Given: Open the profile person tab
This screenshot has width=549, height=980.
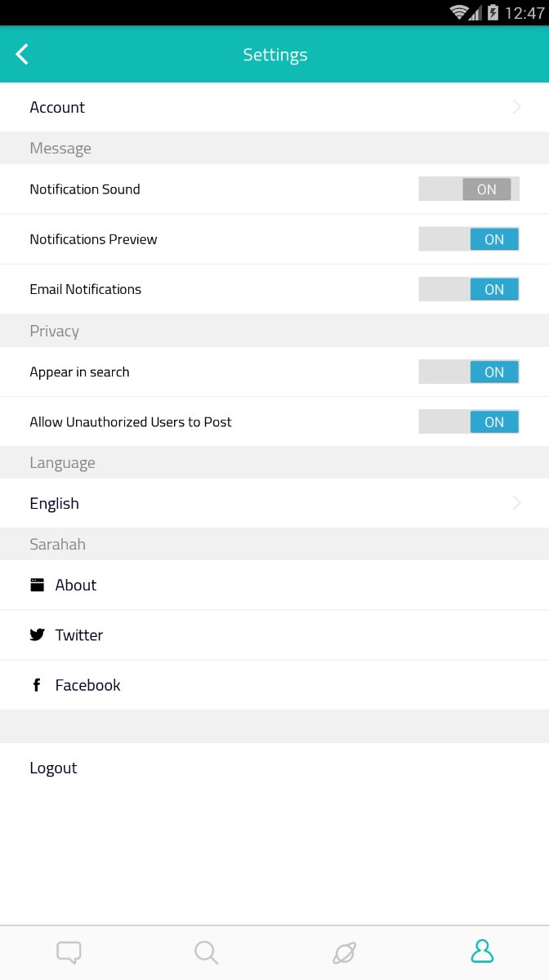Looking at the screenshot, I should (x=482, y=951).
